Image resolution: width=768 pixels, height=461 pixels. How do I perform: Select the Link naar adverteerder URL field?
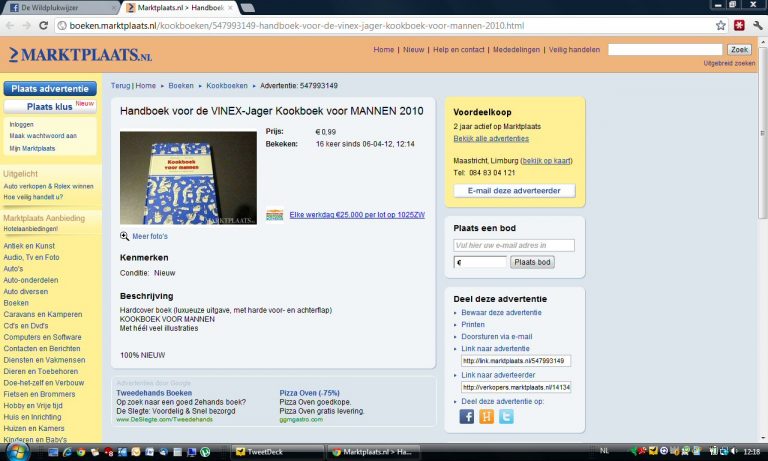(516, 387)
